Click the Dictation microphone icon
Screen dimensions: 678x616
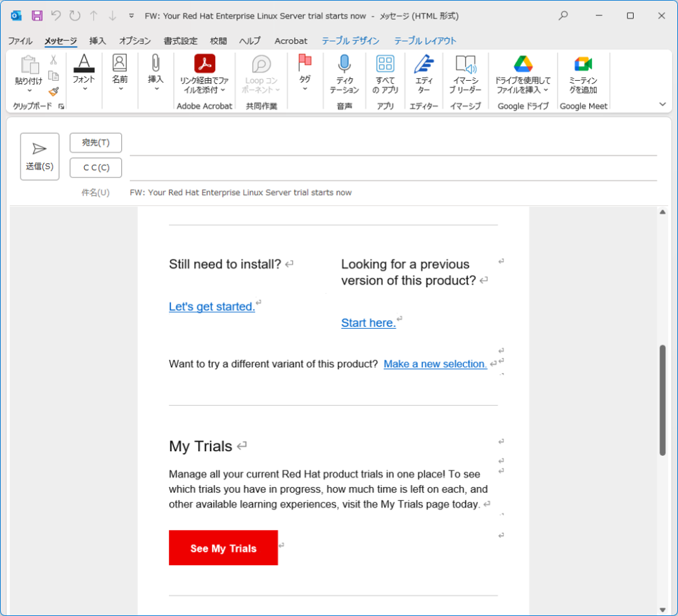tap(344, 64)
